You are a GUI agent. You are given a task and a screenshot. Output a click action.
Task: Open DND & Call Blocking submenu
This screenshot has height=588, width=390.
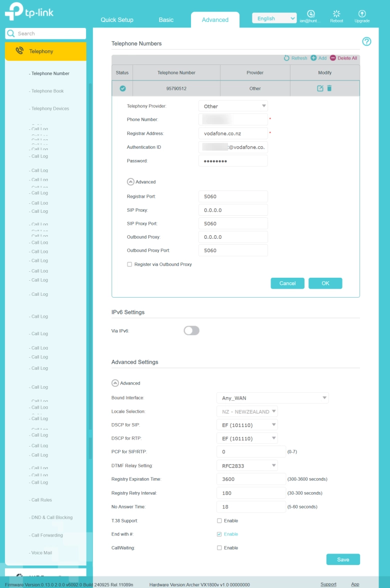point(50,518)
